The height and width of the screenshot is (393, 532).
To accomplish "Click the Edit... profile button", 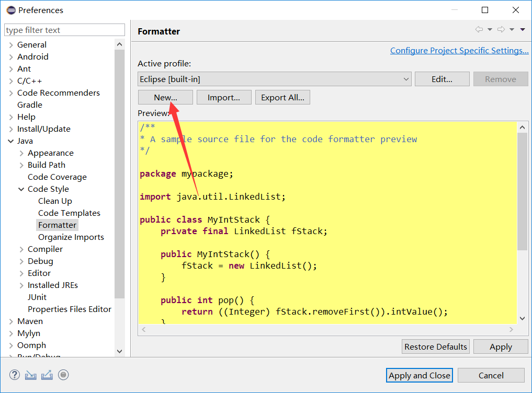I will 442,79.
